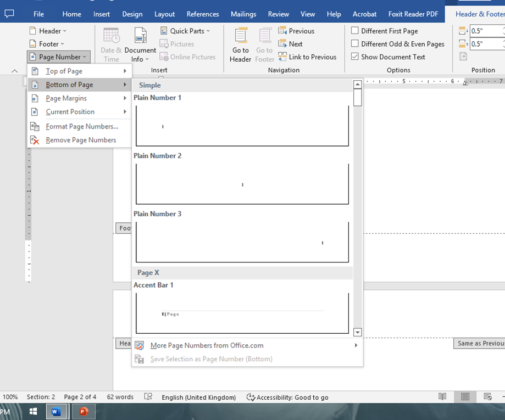
Task: Jump to the Next header section
Action: click(290, 44)
